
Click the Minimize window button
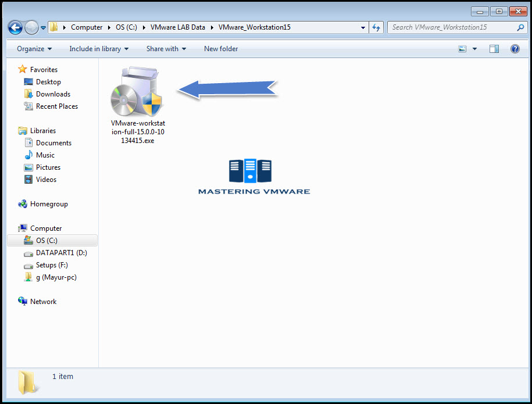pos(480,12)
